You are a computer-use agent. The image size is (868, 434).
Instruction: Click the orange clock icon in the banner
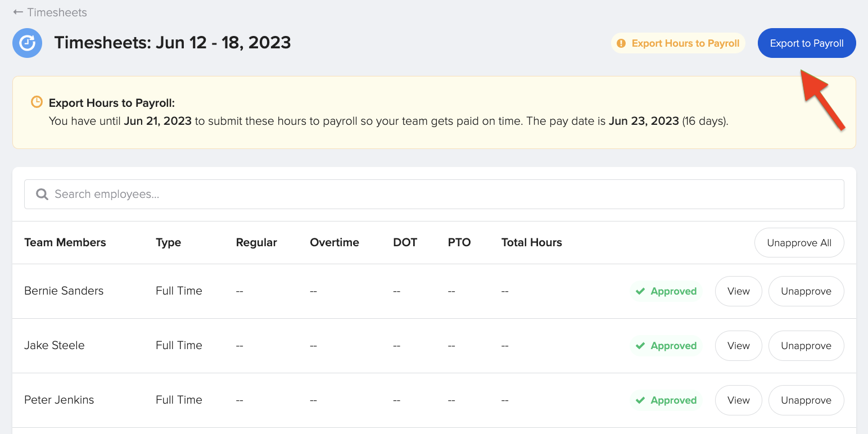pyautogui.click(x=37, y=102)
